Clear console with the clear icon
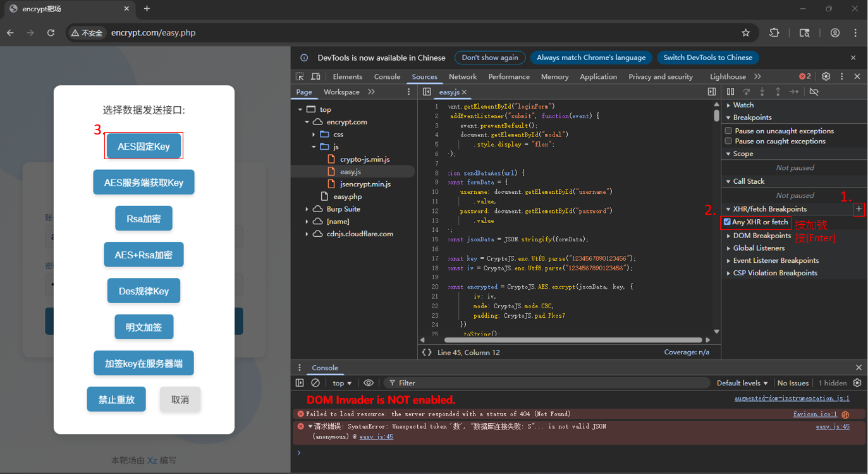This screenshot has height=475, width=868. 315,383
